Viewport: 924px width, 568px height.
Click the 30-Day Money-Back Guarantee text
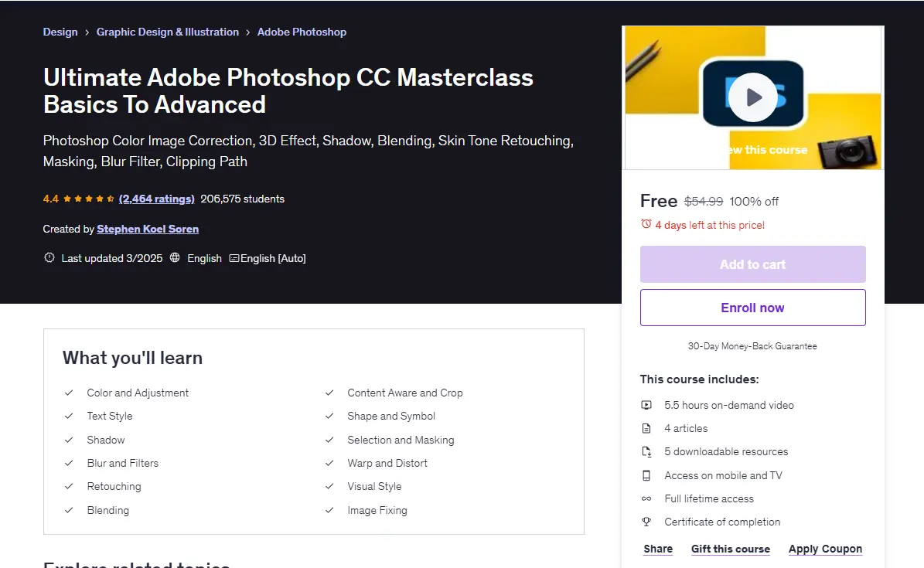click(752, 346)
